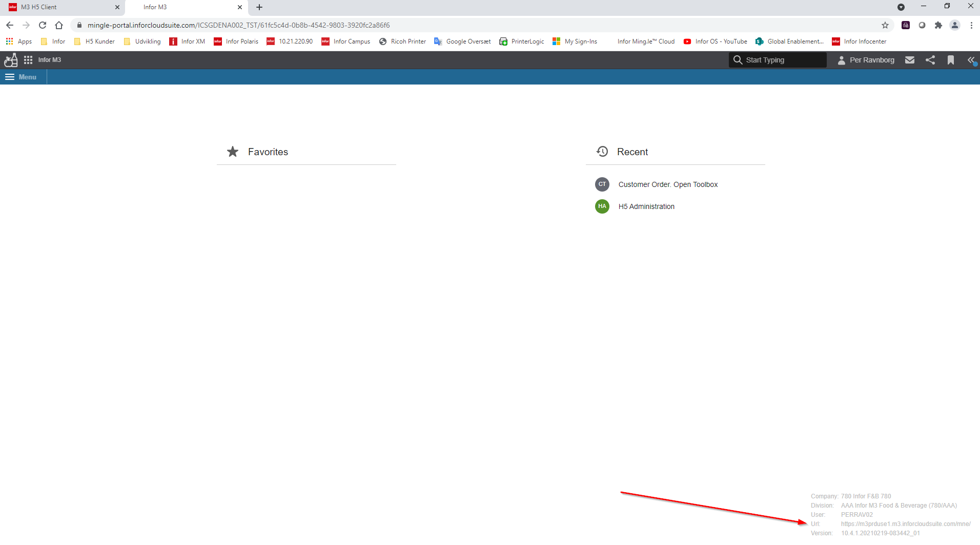Screen dimensions: 980x545
Task: Open the PrinterLogic bookmark
Action: click(522, 41)
